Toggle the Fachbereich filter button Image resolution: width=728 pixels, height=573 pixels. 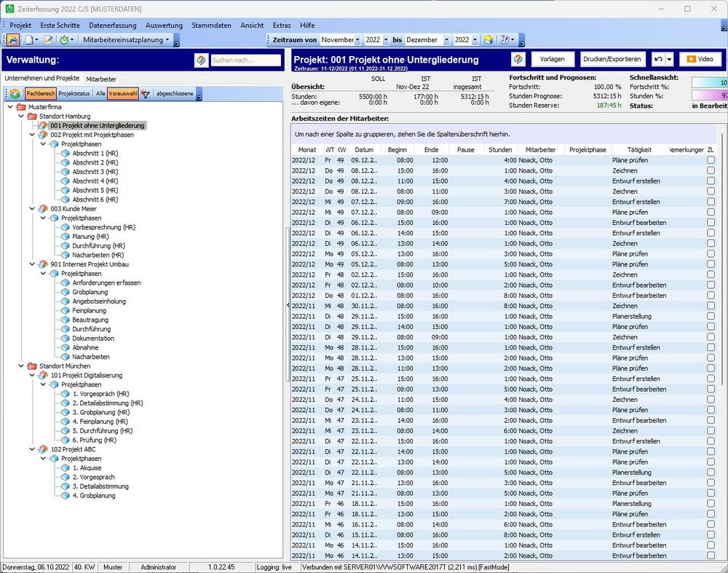[x=40, y=94]
